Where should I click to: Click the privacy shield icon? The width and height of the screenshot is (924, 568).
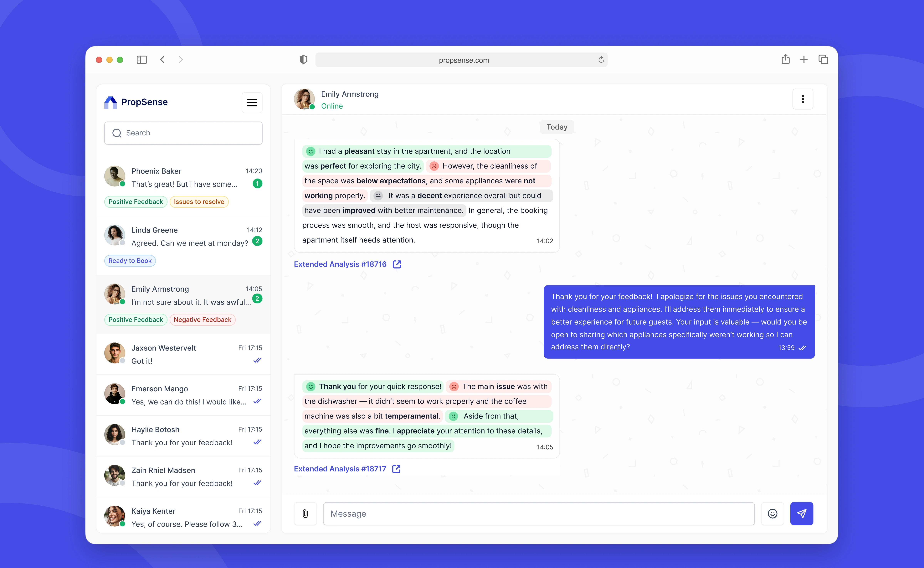pos(303,60)
